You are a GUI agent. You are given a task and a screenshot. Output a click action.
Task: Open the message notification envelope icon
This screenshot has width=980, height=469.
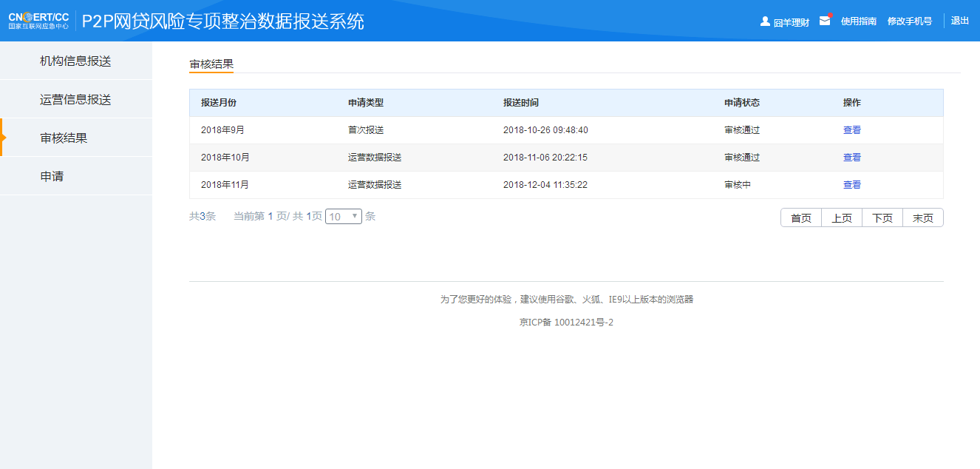(826, 21)
